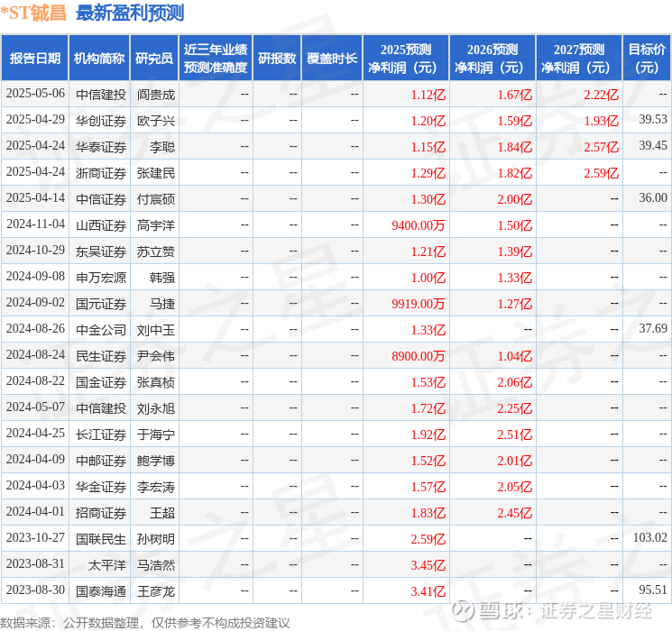The height and width of the screenshot is (631, 672).
Task: Click forecast value 3.45亿
Action: click(x=428, y=565)
